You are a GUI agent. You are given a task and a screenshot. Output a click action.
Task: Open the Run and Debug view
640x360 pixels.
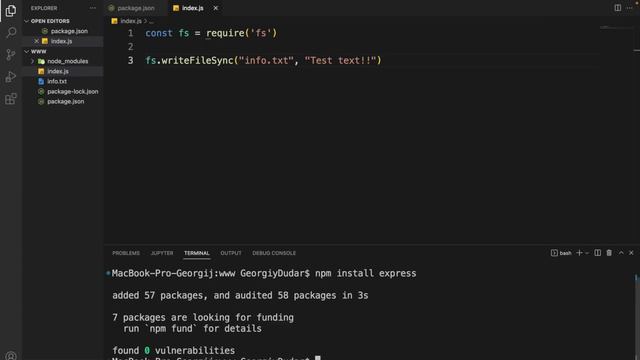tap(11, 76)
